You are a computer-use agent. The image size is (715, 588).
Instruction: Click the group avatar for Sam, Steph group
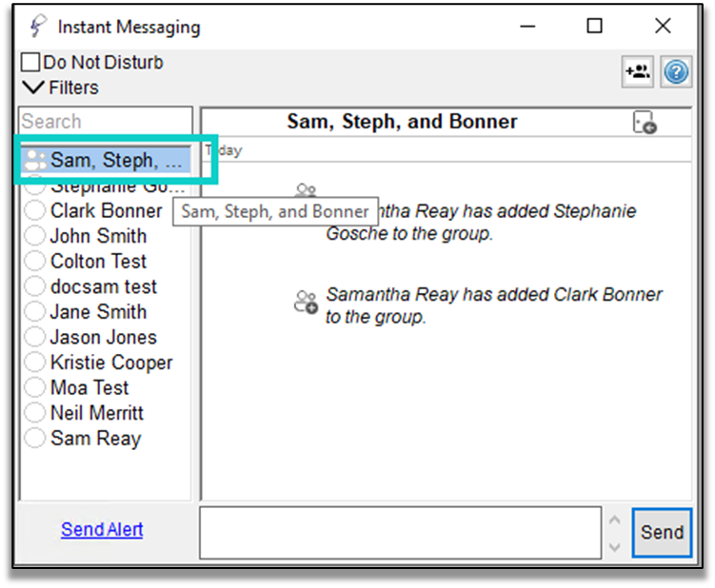[35, 160]
